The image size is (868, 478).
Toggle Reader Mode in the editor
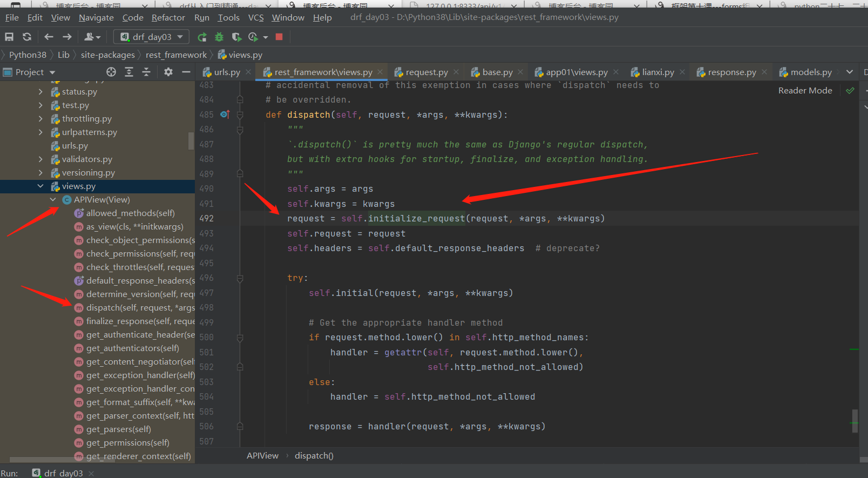pyautogui.click(x=805, y=91)
